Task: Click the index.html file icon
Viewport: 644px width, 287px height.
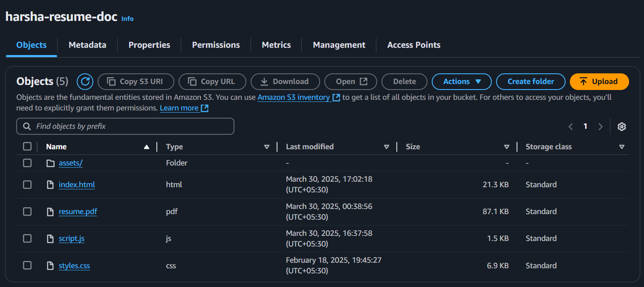Action: (x=51, y=185)
